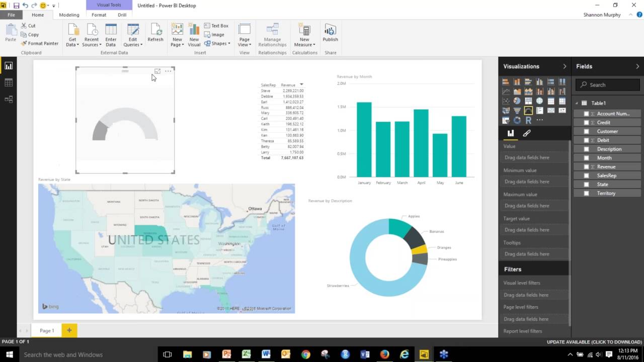Open the Format paint roller pane
This screenshot has width=644, height=362.
coord(527,133)
